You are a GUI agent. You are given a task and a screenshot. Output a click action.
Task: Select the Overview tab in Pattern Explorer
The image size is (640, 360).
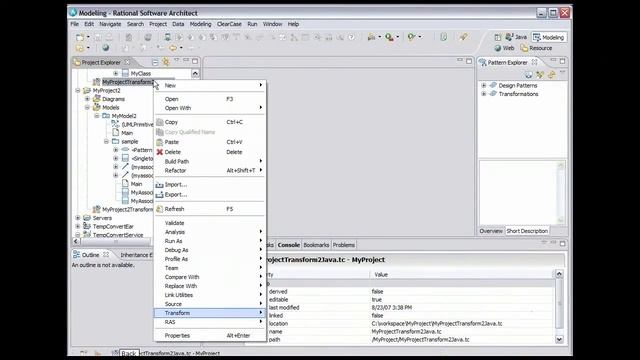point(491,231)
